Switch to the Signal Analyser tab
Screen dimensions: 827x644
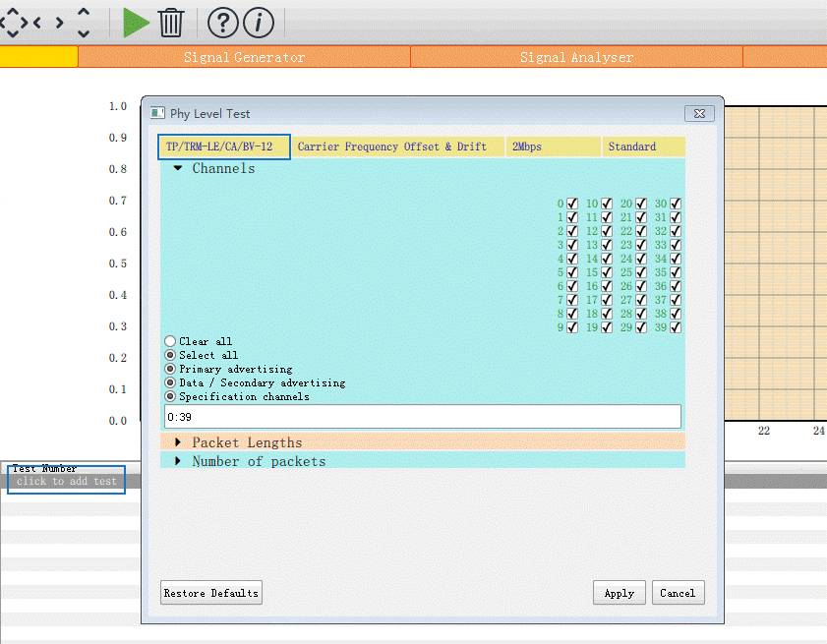point(576,57)
